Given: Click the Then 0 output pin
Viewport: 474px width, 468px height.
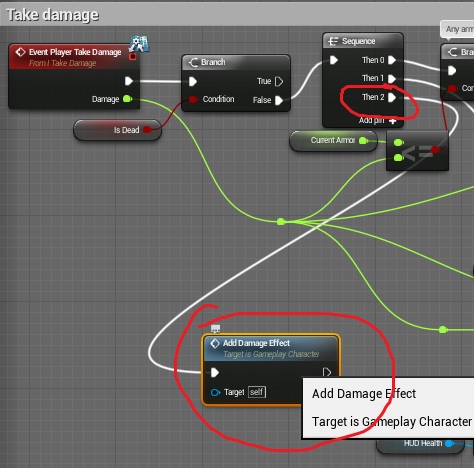Looking at the screenshot, I should click(x=392, y=60).
